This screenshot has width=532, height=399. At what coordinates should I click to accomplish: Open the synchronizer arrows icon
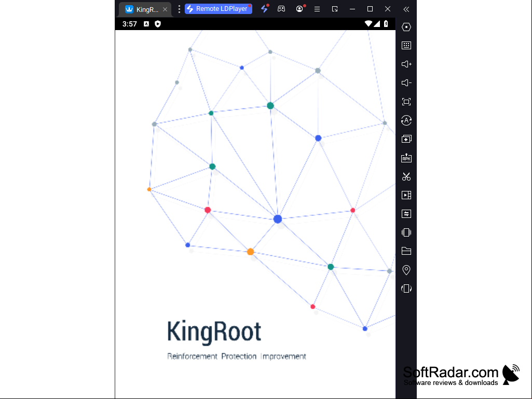(406, 214)
